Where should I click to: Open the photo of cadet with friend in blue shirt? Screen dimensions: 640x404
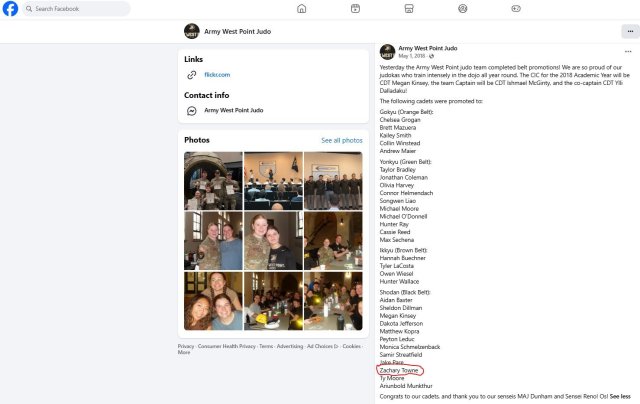click(x=213, y=241)
